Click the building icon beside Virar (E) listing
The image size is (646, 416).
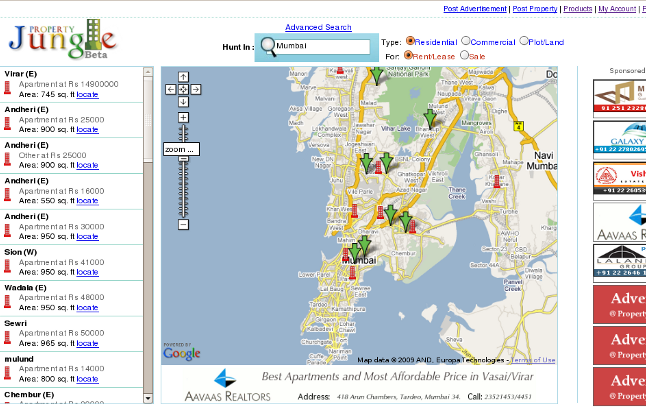8,88
